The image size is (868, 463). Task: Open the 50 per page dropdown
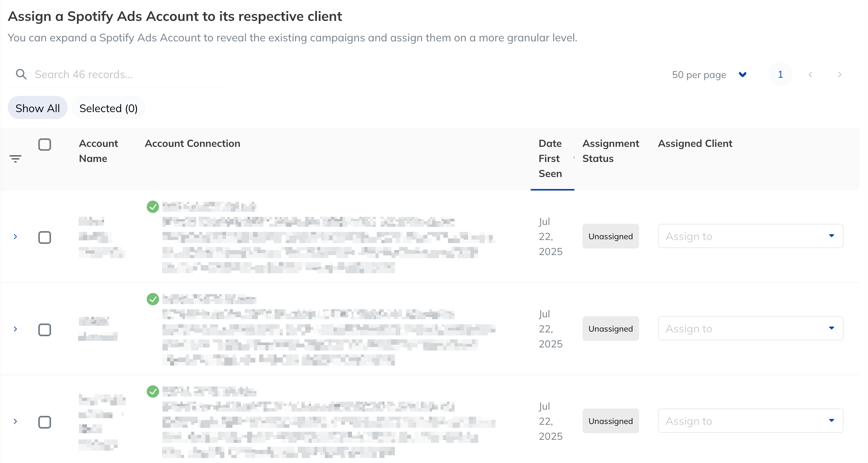pyautogui.click(x=709, y=75)
